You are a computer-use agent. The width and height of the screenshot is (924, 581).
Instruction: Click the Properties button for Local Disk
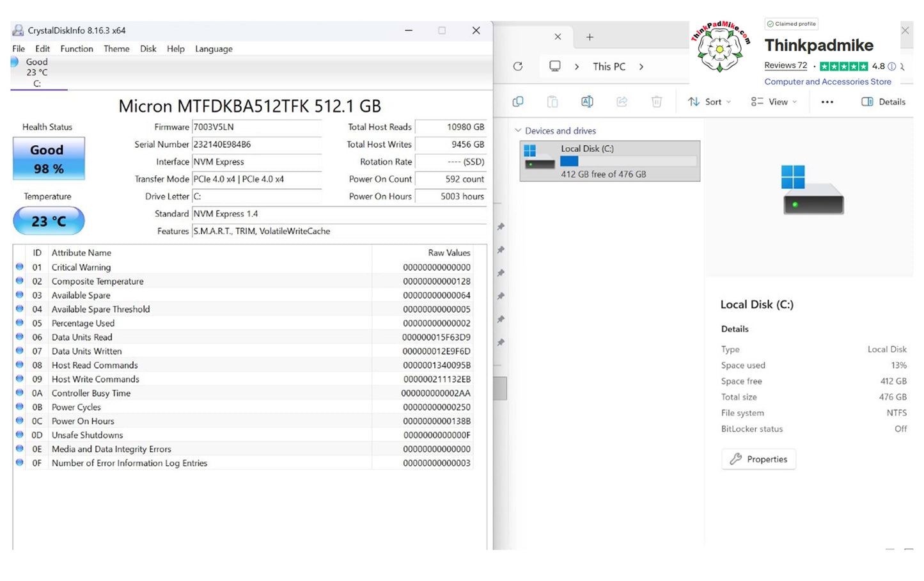tap(758, 459)
